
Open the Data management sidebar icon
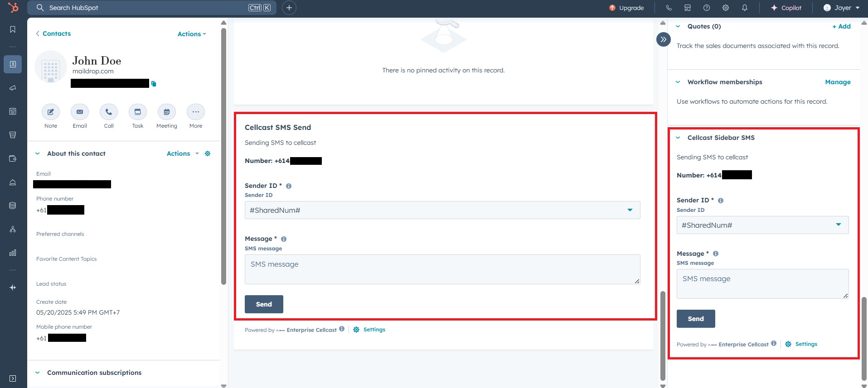coord(13,206)
